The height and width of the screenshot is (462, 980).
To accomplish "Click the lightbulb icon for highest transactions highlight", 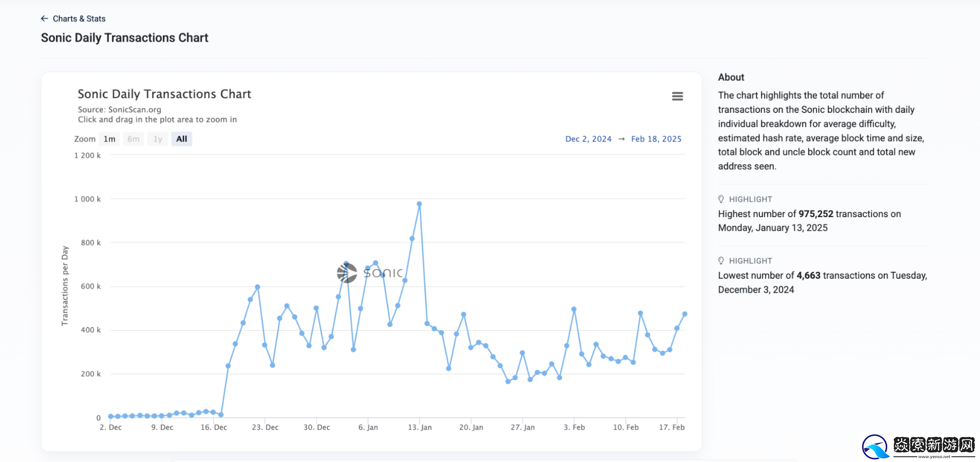I will pos(721,199).
